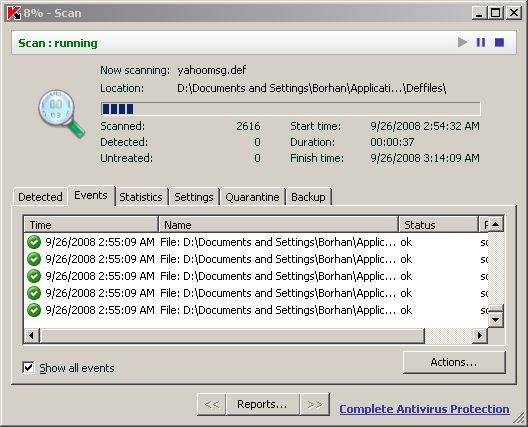Uncheck Show all events checkbox
This screenshot has width=528, height=427.
point(28,367)
